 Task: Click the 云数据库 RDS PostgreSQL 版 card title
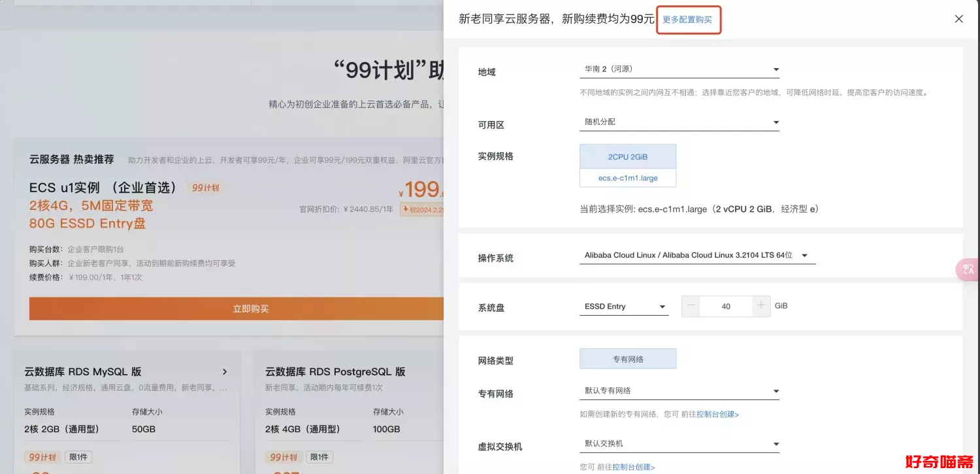[335, 372]
